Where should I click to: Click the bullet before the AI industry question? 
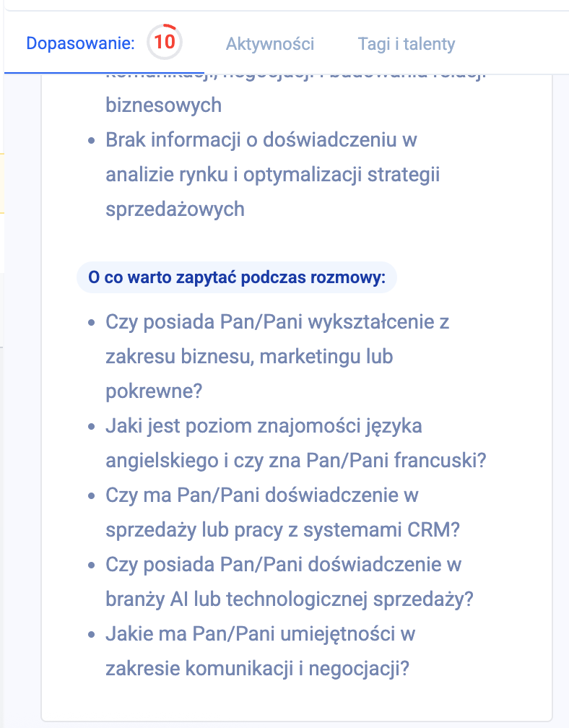92,565
